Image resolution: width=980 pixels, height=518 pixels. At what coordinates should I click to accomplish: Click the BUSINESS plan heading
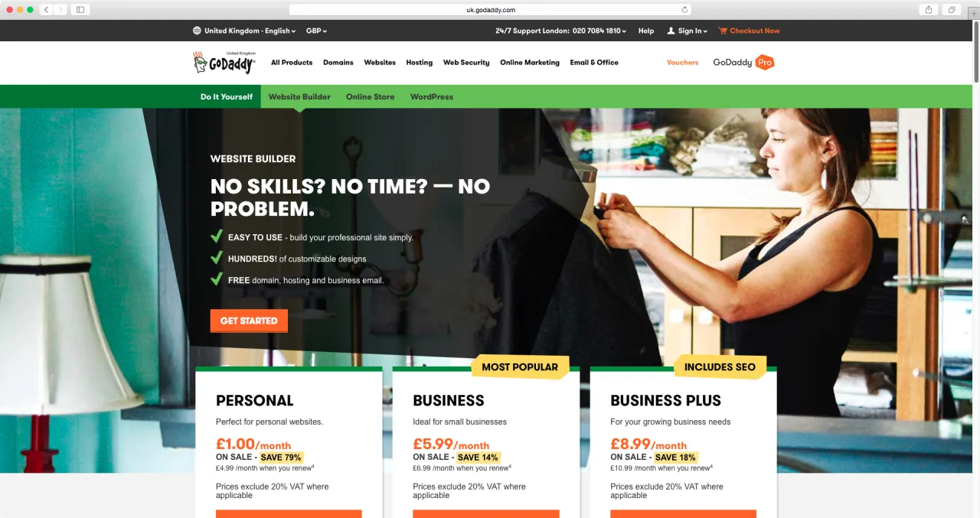449,400
